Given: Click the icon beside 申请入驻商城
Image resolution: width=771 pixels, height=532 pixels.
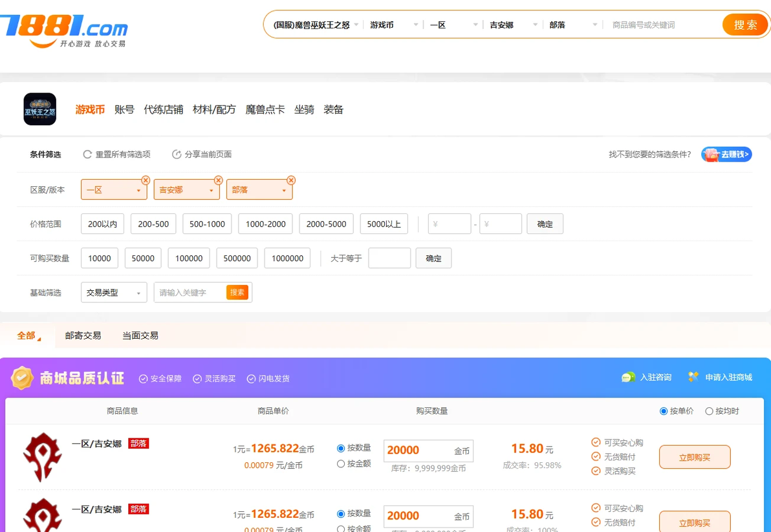Looking at the screenshot, I should pyautogui.click(x=693, y=378).
